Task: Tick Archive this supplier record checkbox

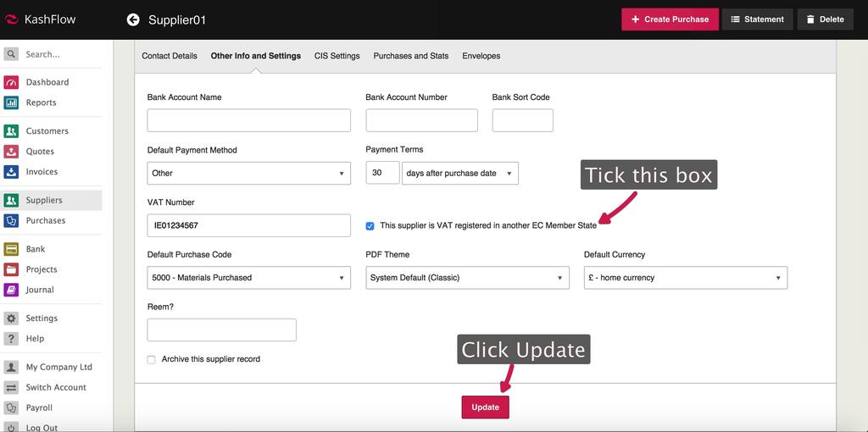Action: [152, 359]
